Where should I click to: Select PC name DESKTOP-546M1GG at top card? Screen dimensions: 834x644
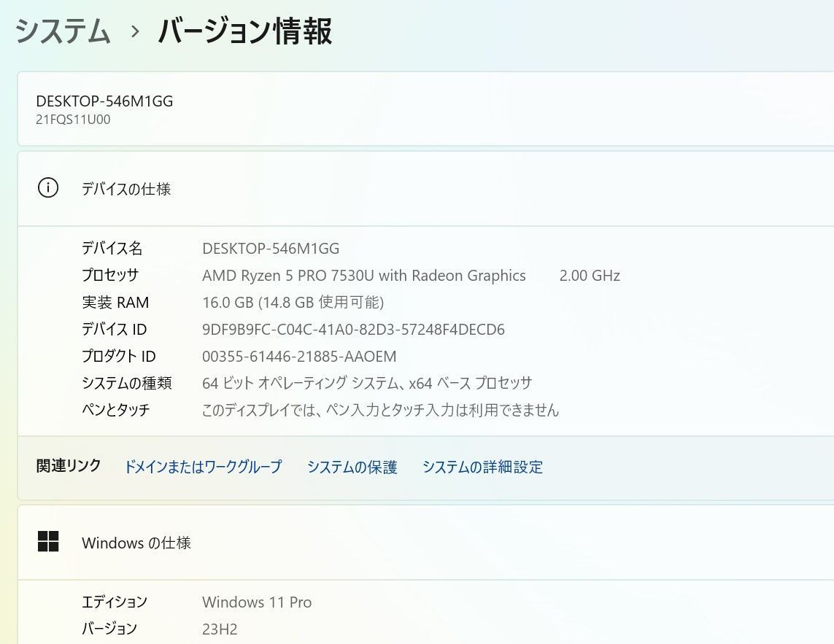[x=104, y=101]
